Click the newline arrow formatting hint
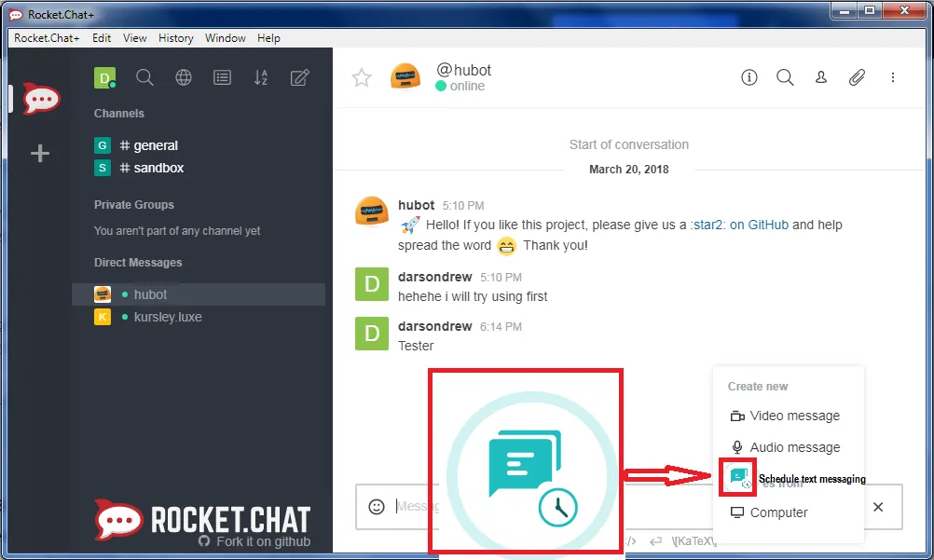This screenshot has height=560, width=934. [655, 541]
